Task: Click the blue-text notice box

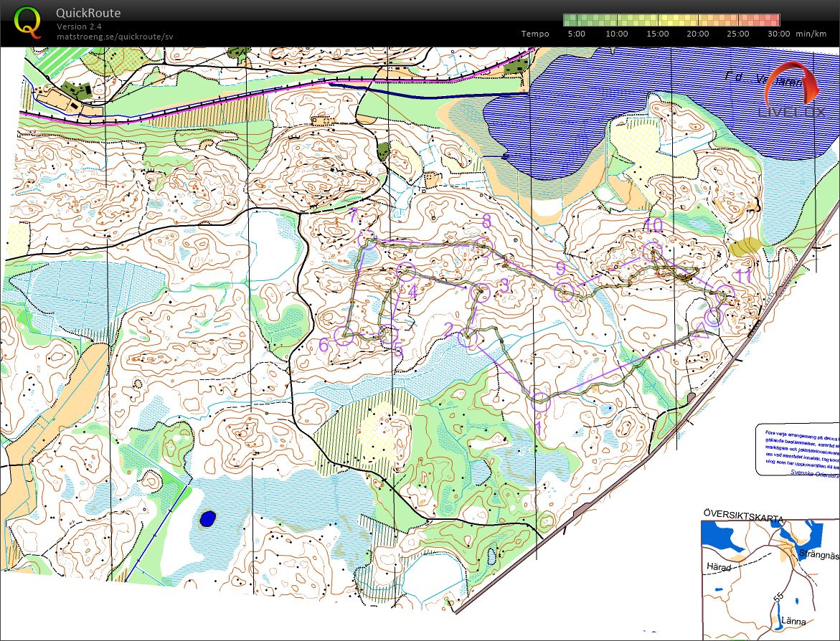Action: [798, 450]
